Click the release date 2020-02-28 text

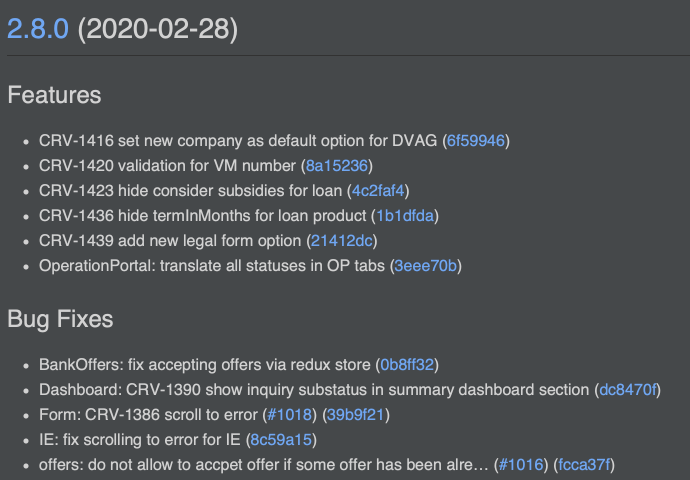pyautogui.click(x=158, y=29)
